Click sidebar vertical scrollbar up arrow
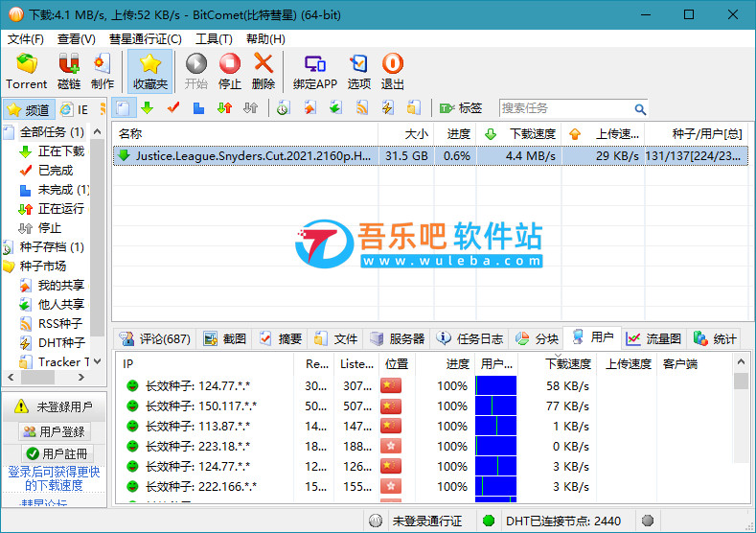This screenshot has height=533, width=756. tap(97, 131)
